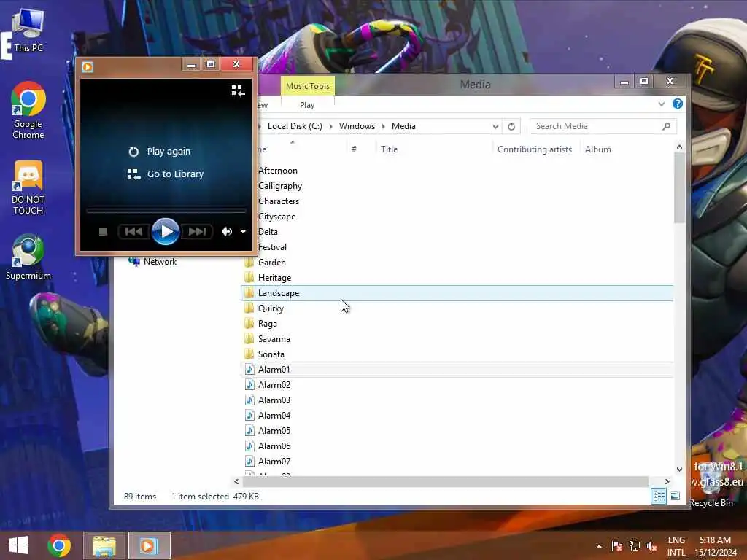Click the Switch to Library icon top-right of player
Image resolution: width=747 pixels, height=560 pixels.
pyautogui.click(x=238, y=90)
